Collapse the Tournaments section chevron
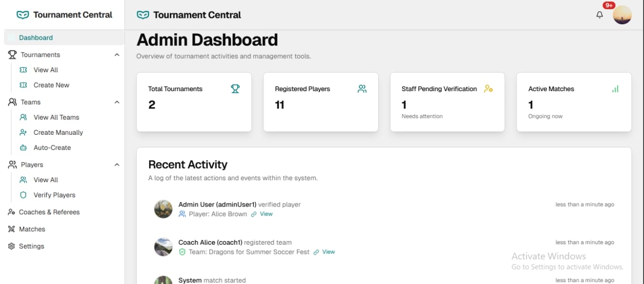This screenshot has width=644, height=284. [117, 55]
